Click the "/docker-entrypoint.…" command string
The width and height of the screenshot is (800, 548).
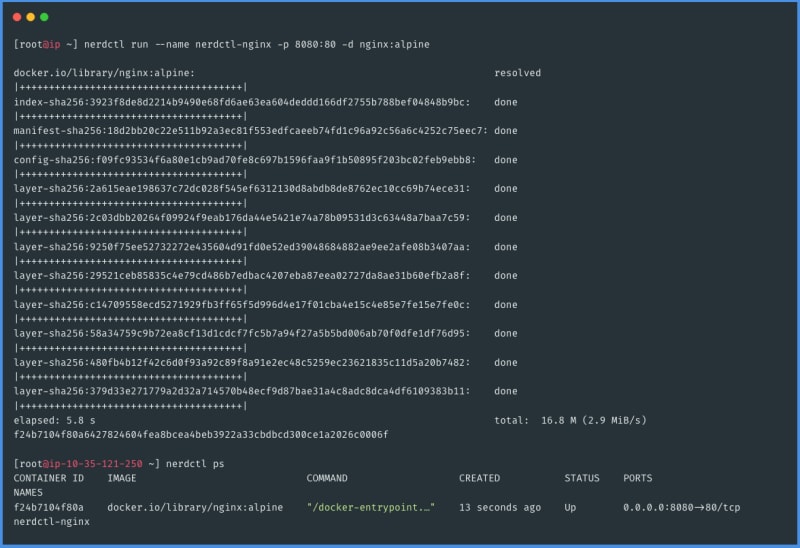[x=370, y=507]
